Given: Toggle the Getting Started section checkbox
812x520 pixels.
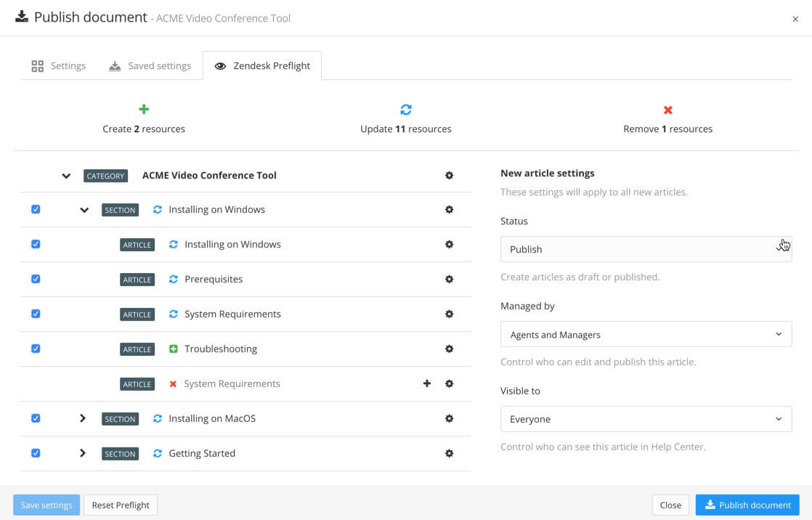Looking at the screenshot, I should (x=36, y=453).
